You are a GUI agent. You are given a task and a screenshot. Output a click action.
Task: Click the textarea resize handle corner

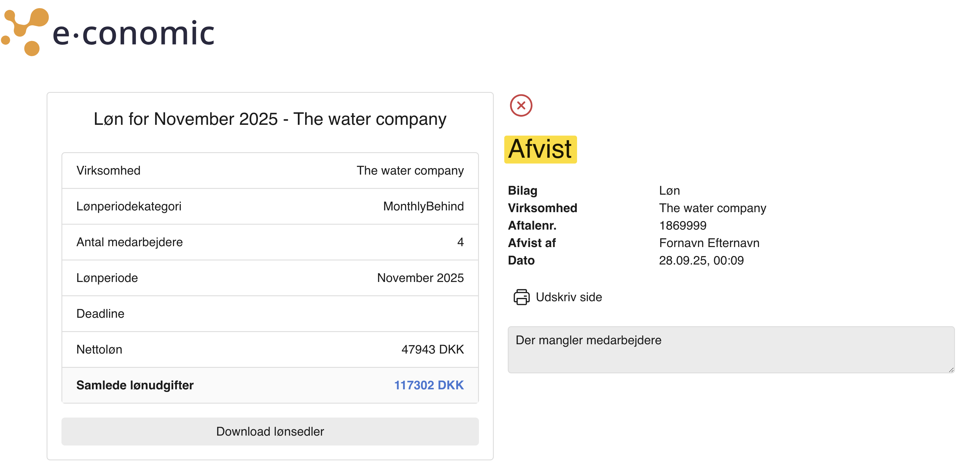pos(951,370)
